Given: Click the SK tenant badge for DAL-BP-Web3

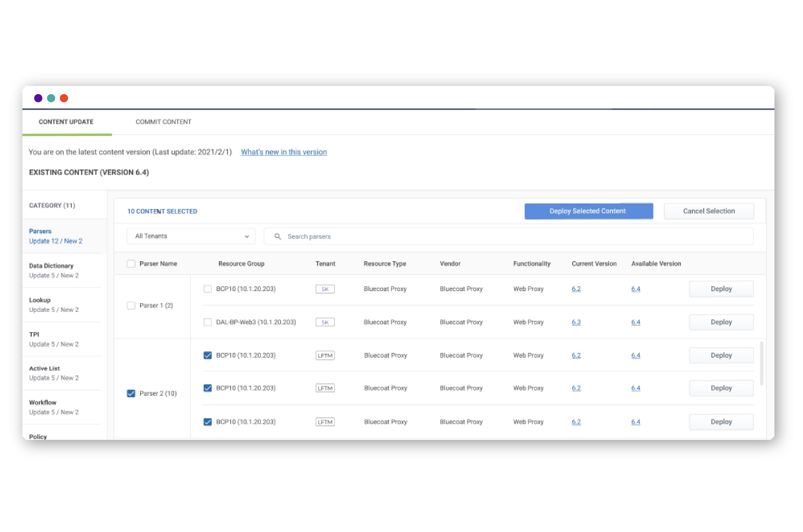Looking at the screenshot, I should [325, 322].
